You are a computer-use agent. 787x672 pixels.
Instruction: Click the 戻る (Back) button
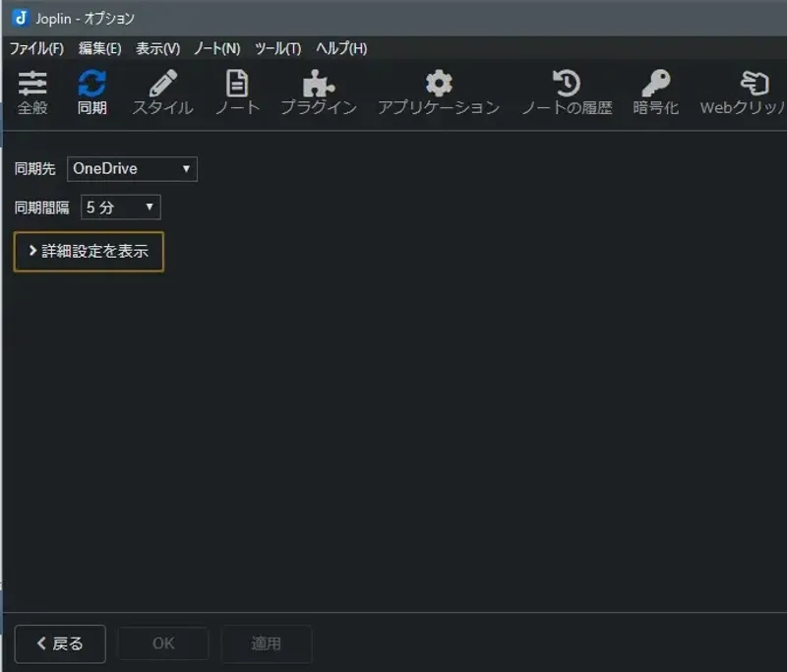(x=59, y=643)
